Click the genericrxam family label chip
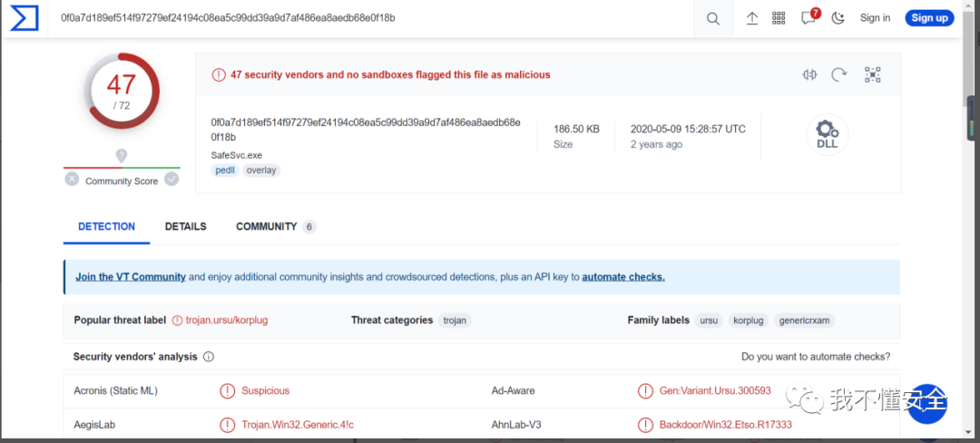Image resolution: width=980 pixels, height=443 pixels. click(804, 320)
